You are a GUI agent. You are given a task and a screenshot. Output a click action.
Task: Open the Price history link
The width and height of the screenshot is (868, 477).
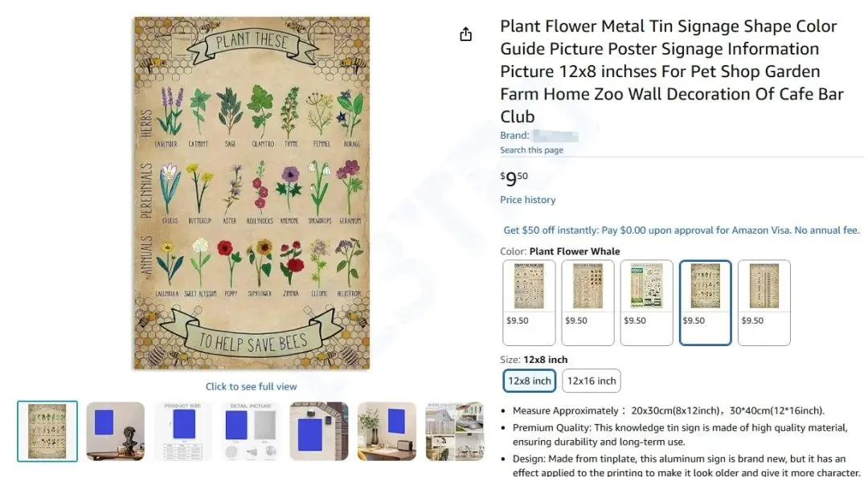527,200
